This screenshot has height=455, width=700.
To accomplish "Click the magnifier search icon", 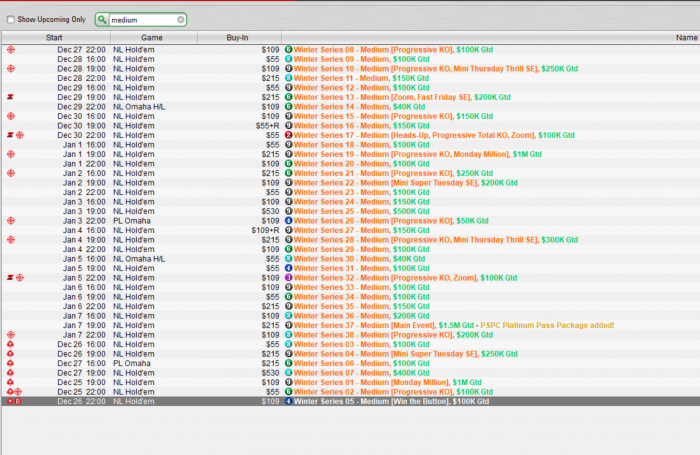I will pos(102,20).
